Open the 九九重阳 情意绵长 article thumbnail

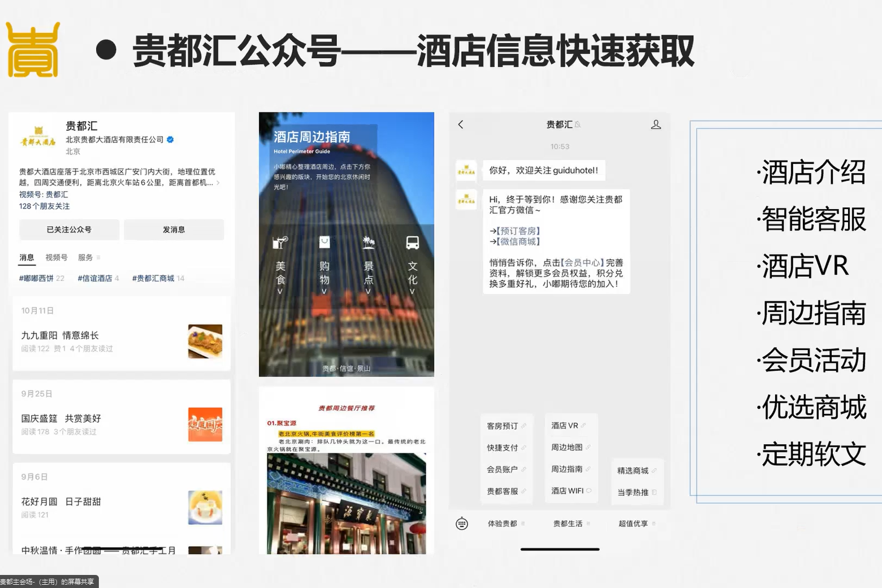[205, 341]
